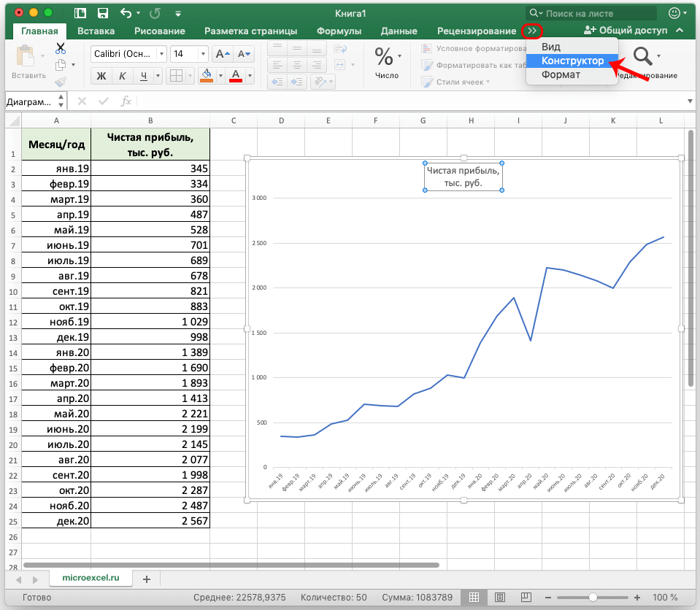Click the zoom out minus button
Viewport: 700px width, 610px height.
548,597
